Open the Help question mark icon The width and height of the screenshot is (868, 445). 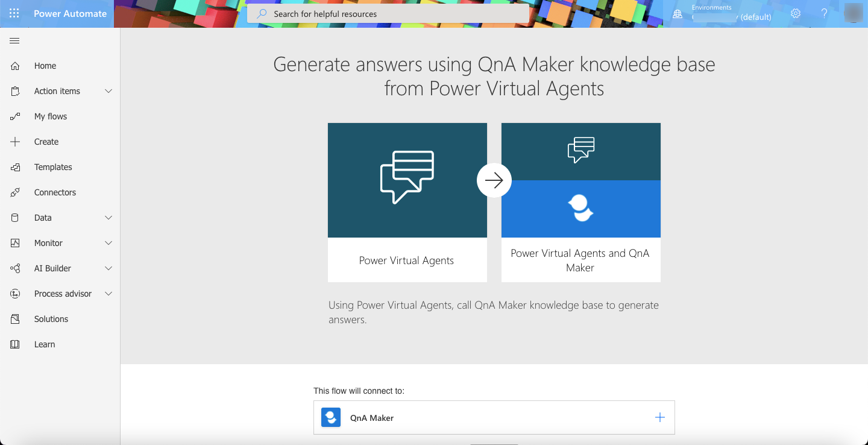pos(825,13)
